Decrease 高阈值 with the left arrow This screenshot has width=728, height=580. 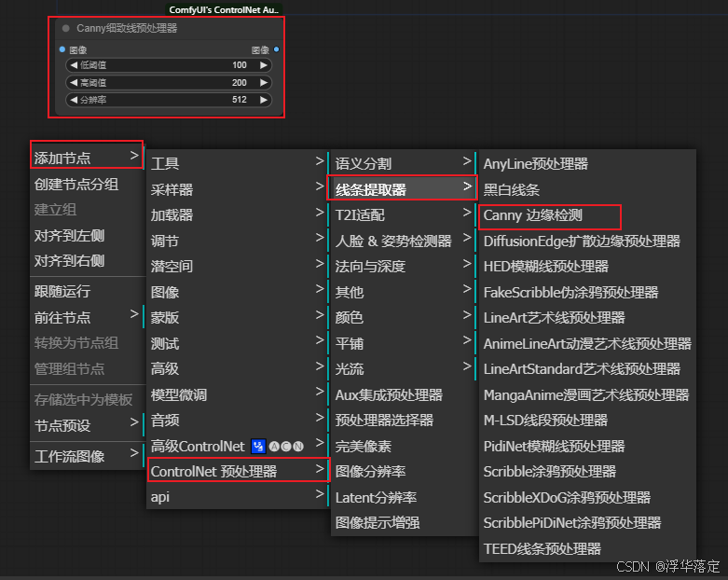coord(74,83)
